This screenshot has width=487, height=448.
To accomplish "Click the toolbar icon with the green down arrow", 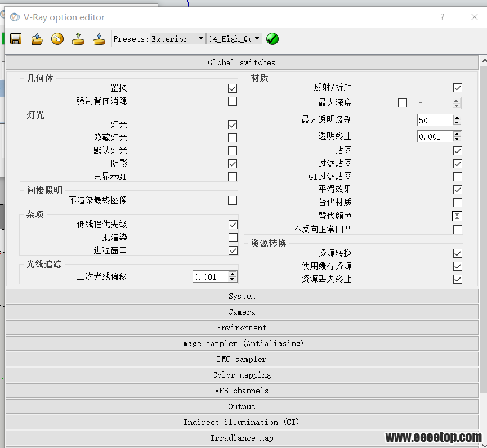I will pos(78,39).
